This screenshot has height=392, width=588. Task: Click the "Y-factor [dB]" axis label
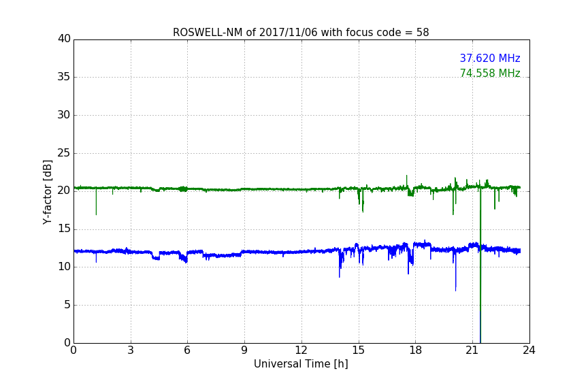tap(48, 192)
